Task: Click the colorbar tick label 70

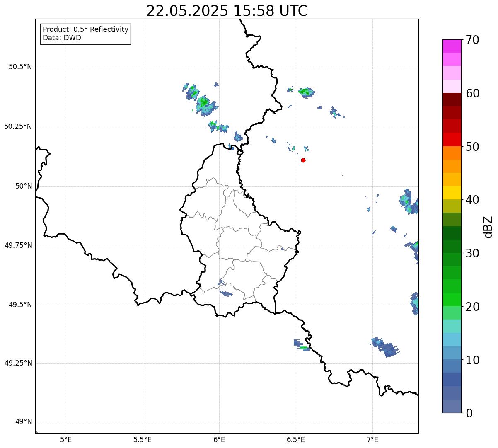Action: pyautogui.click(x=472, y=40)
